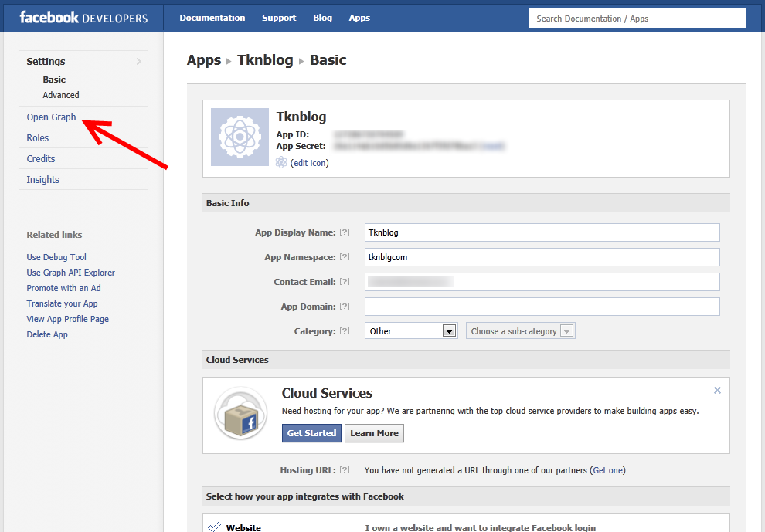
Task: Click the Get one hosting URL link
Action: coord(608,470)
